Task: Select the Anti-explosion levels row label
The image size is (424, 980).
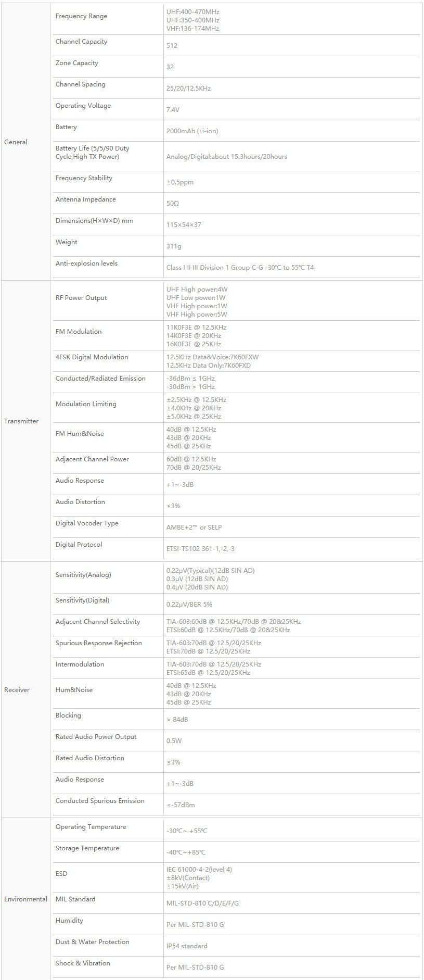Action: (x=86, y=263)
